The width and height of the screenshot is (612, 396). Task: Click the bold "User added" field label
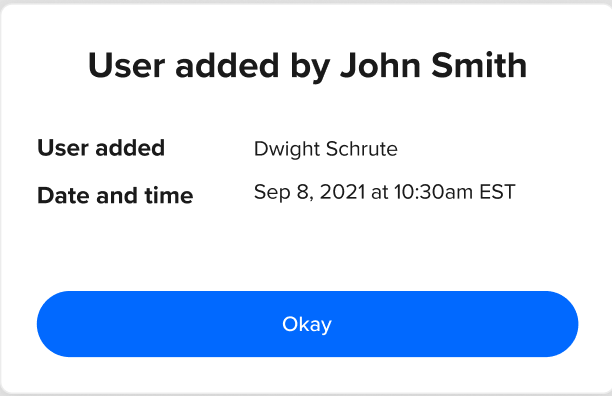[x=101, y=148]
